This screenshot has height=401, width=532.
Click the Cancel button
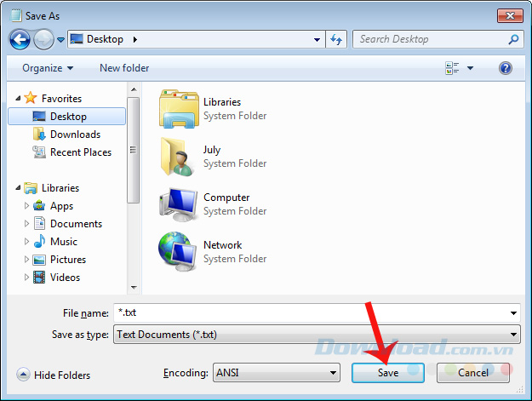click(x=473, y=373)
